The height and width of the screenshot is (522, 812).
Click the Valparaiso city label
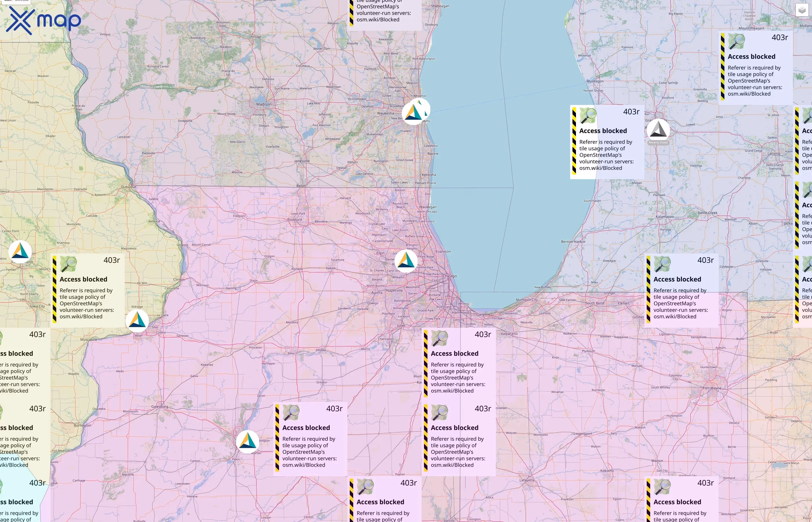(509, 334)
